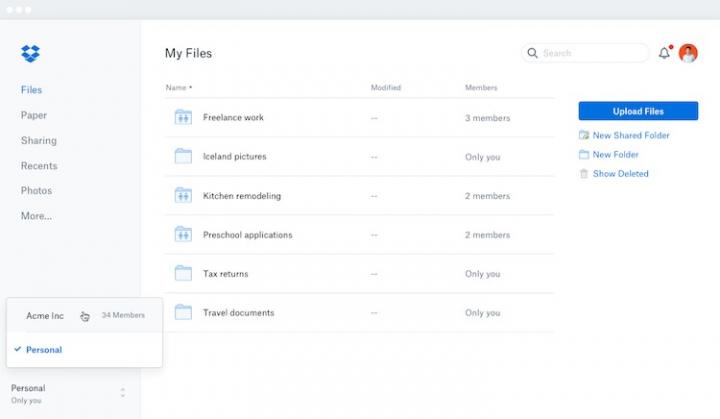Open the user avatar menu
Screen dimensions: 720x419
click(688, 54)
